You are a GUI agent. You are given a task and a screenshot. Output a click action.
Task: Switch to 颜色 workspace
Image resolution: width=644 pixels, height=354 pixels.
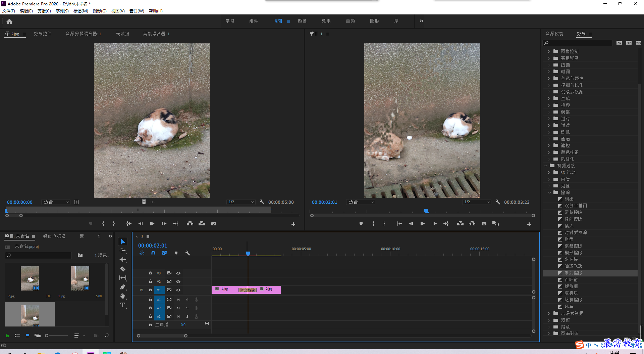point(302,21)
